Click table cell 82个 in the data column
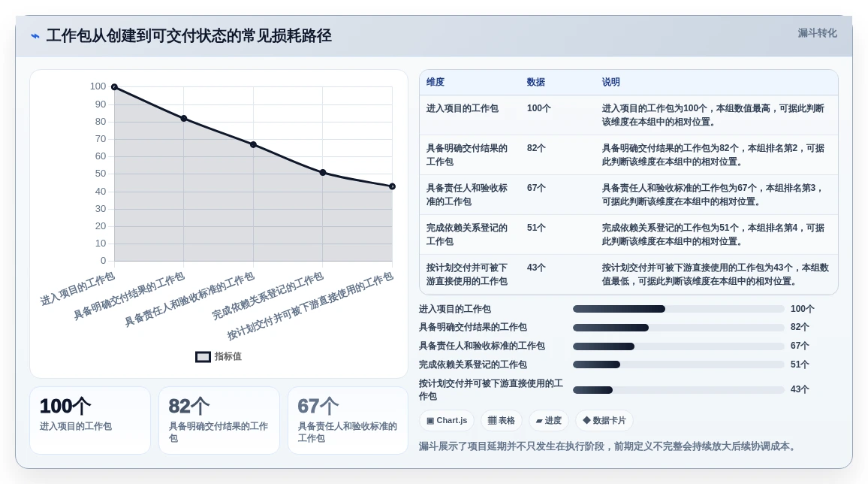The image size is (868, 484). click(536, 148)
